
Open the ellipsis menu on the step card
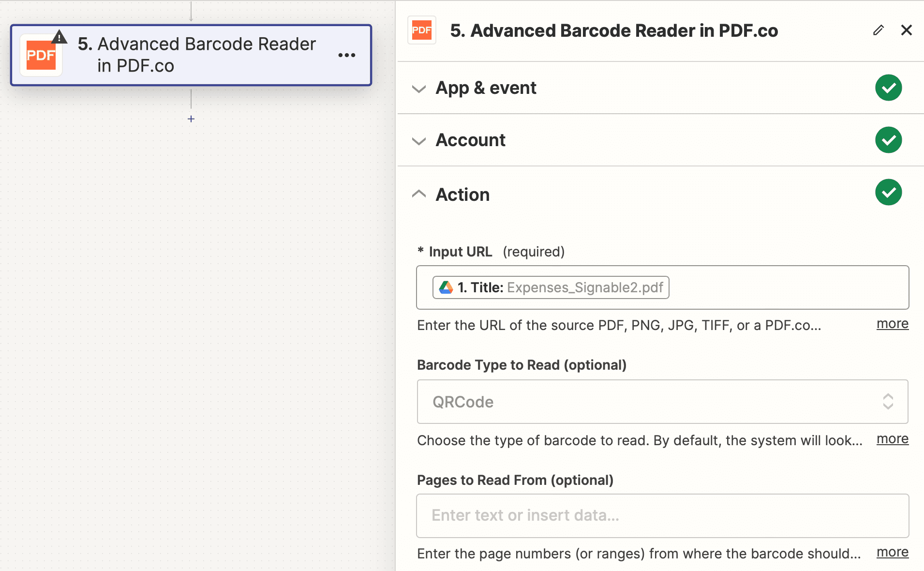(x=346, y=55)
